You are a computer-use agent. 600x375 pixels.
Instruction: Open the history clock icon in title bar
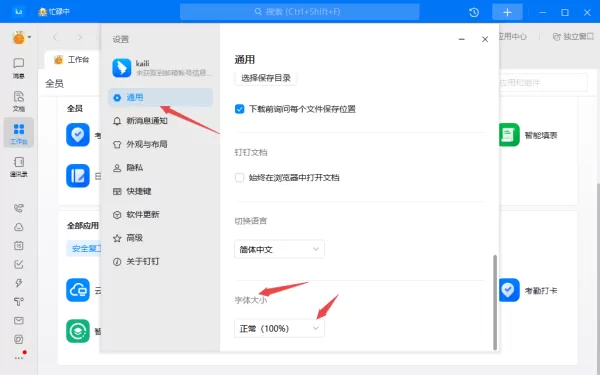[474, 12]
